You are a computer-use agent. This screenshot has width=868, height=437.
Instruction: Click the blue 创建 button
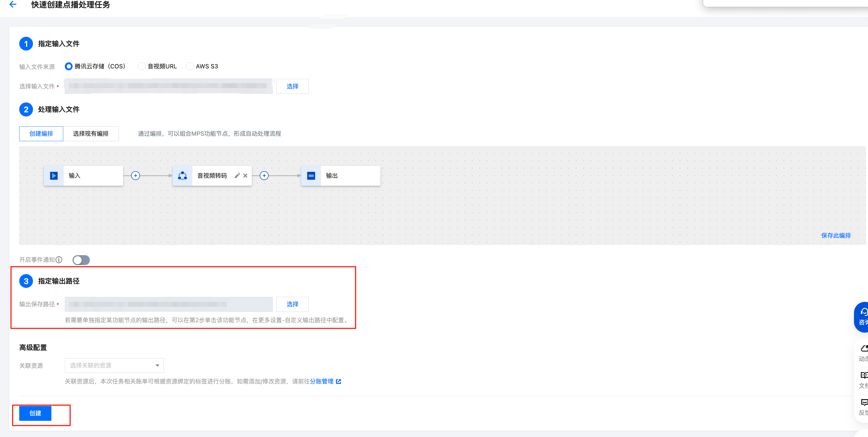point(35,413)
